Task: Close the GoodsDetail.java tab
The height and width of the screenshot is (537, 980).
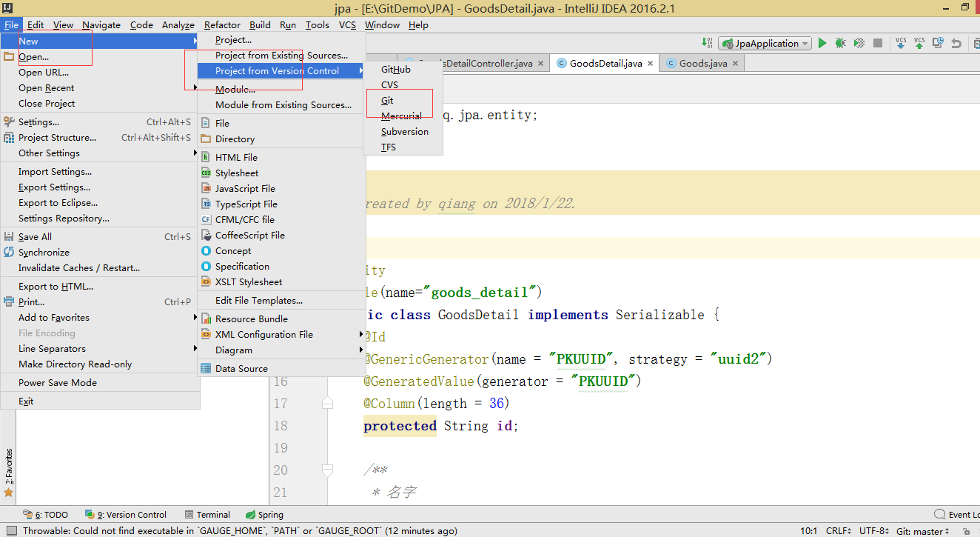Action: click(651, 64)
